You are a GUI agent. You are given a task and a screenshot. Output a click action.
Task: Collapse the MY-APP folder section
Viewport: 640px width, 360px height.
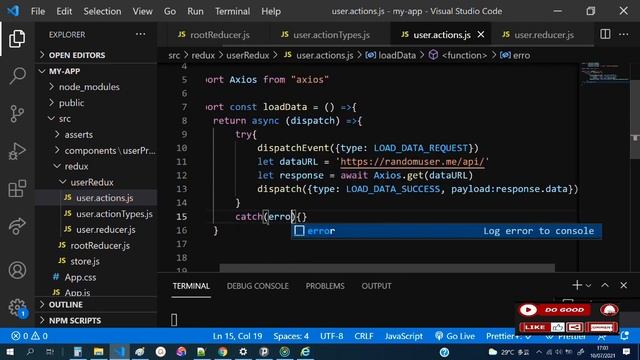(64, 71)
